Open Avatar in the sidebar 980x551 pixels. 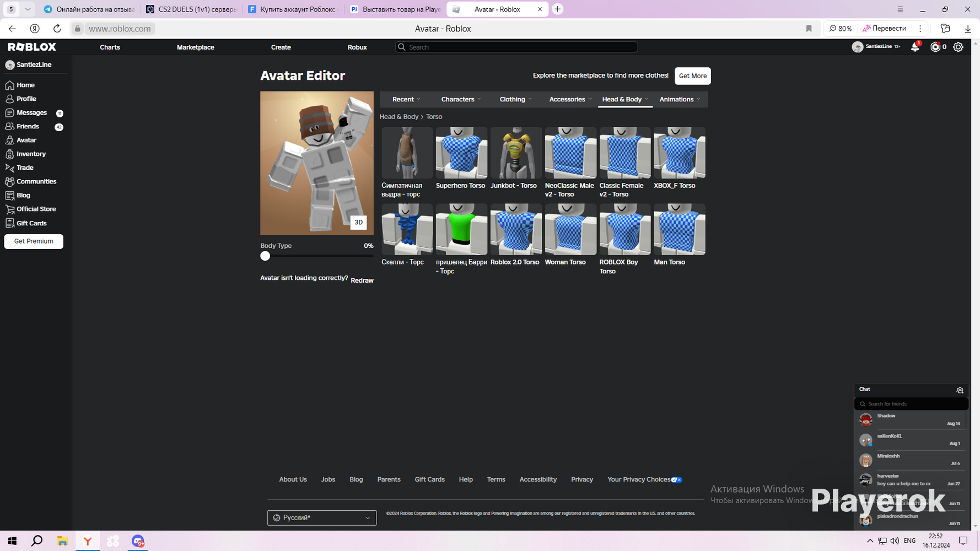26,140
